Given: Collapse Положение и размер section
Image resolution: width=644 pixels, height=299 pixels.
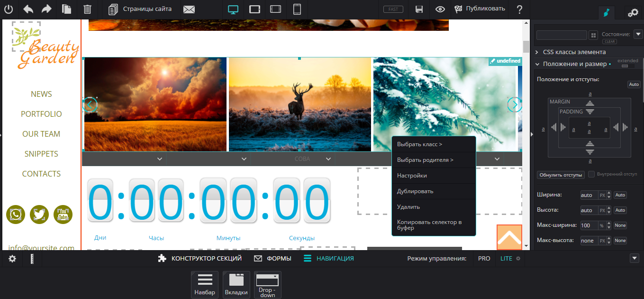Looking at the screenshot, I should (574, 64).
